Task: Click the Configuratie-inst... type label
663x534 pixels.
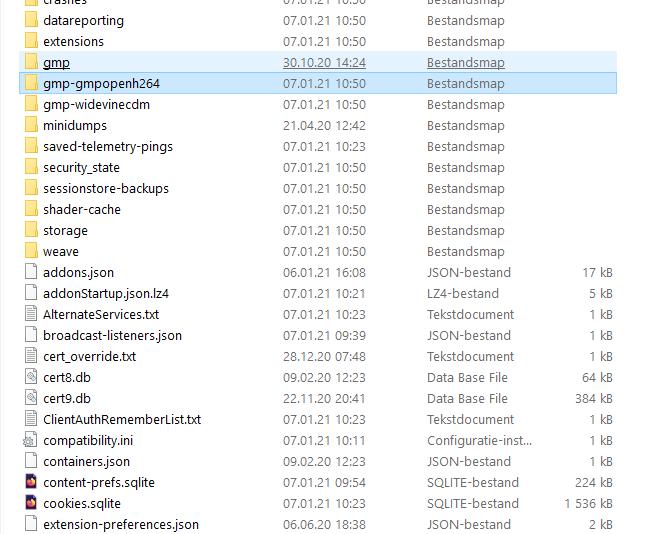Action: (479, 440)
